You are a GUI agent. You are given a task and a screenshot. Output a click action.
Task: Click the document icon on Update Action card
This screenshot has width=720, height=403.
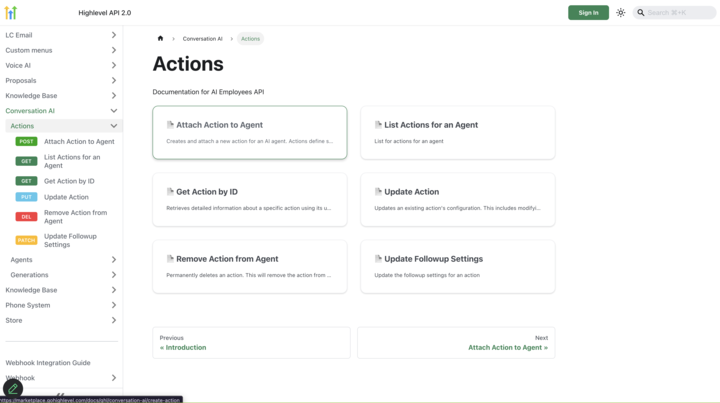378,192
